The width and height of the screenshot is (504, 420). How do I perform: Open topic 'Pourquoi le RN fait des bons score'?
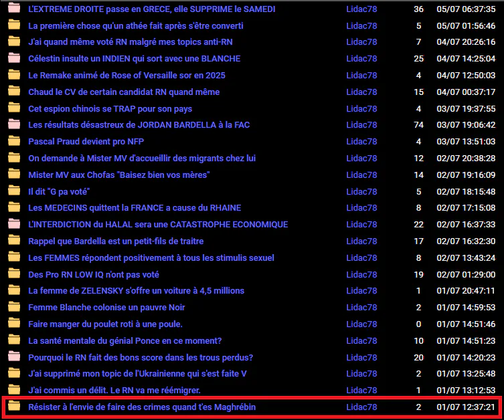(x=141, y=357)
